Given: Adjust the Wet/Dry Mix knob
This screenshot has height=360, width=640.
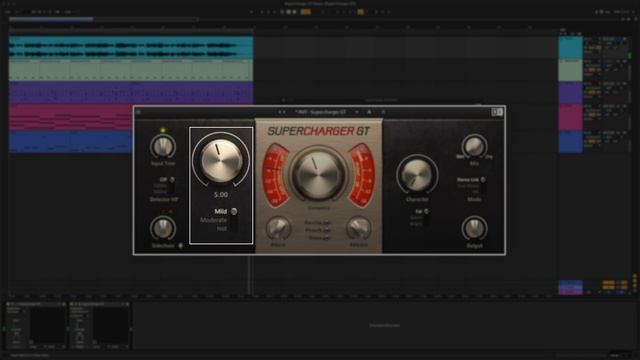Looking at the screenshot, I should pos(474,146).
